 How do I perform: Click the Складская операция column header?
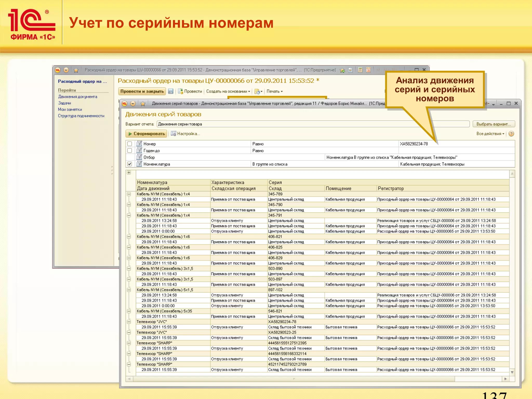pos(238,188)
